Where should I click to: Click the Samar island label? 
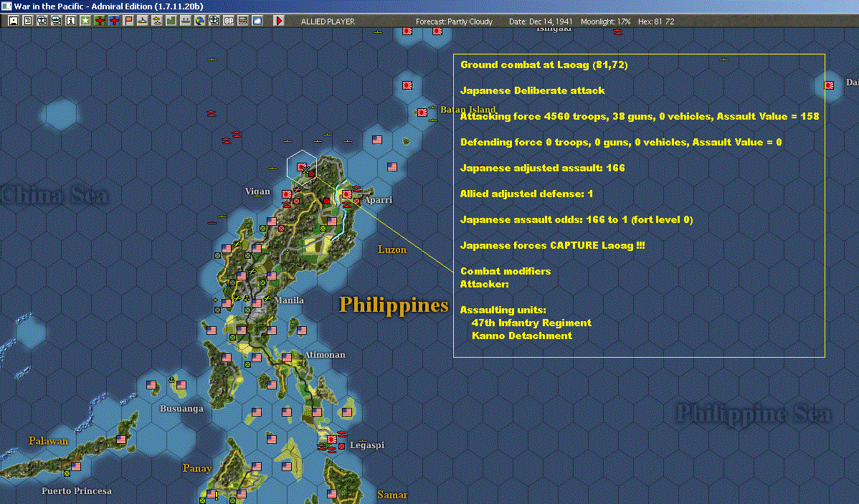pyautogui.click(x=392, y=495)
